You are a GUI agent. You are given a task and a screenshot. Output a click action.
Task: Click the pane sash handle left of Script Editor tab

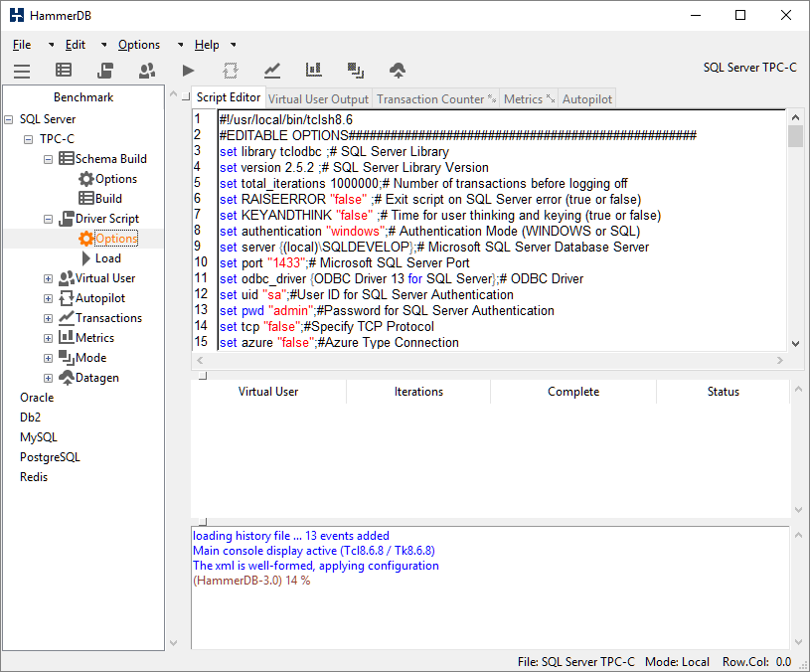[x=186, y=96]
